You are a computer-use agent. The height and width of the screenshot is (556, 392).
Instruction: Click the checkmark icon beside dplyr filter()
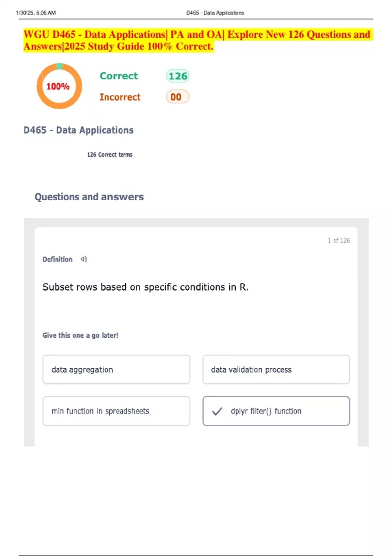click(x=217, y=411)
